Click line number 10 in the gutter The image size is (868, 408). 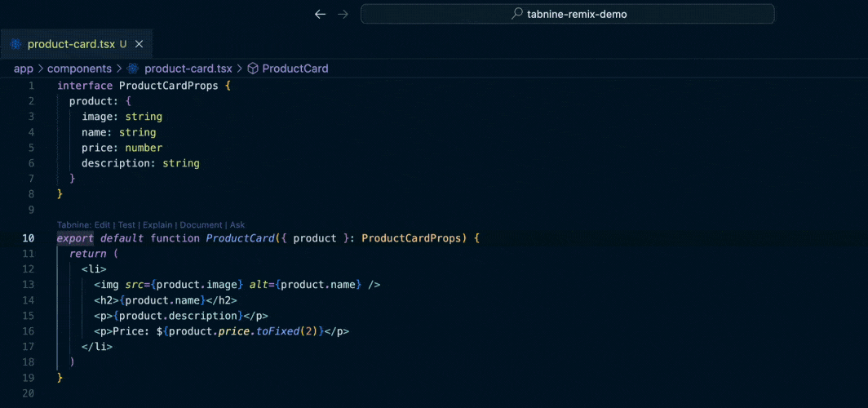29,238
